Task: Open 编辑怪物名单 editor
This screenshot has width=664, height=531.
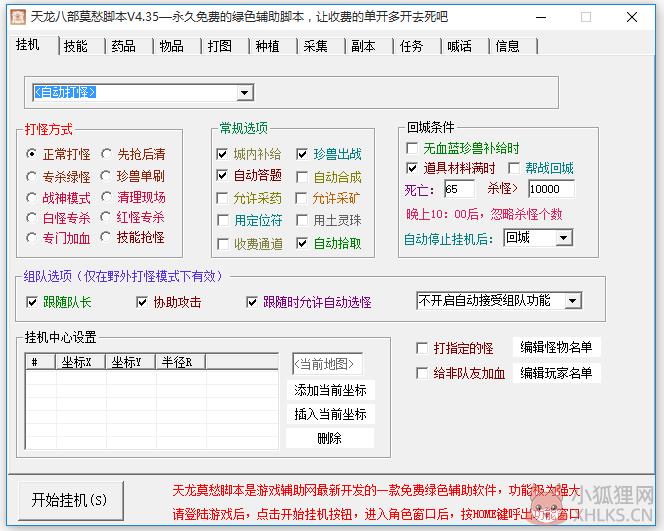Action: coord(556,347)
